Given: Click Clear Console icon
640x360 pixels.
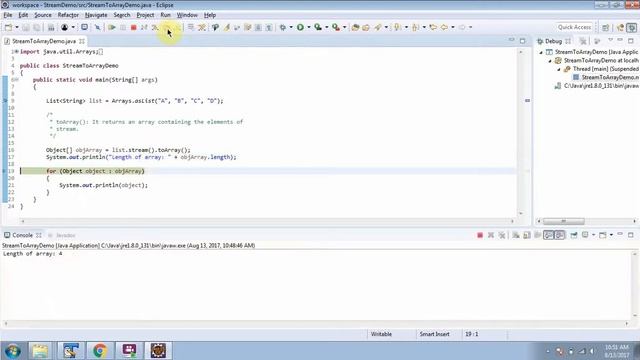Looking at the screenshot, I should tap(516, 235).
